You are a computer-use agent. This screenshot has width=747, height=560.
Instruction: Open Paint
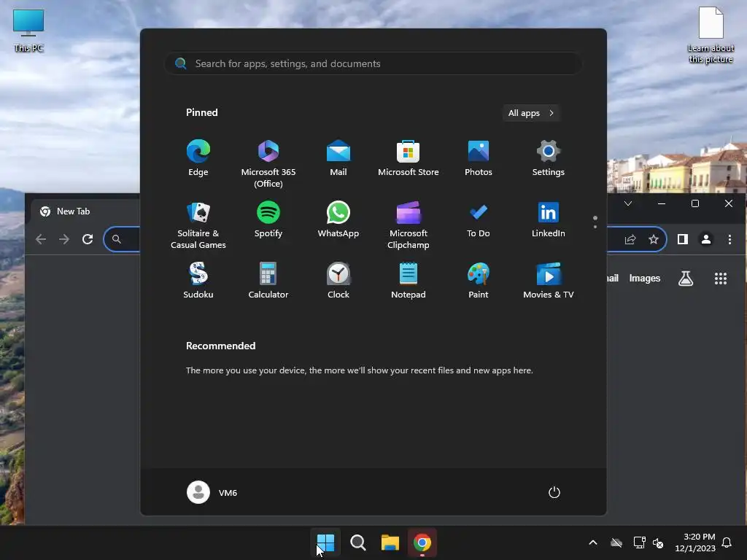[479, 281]
